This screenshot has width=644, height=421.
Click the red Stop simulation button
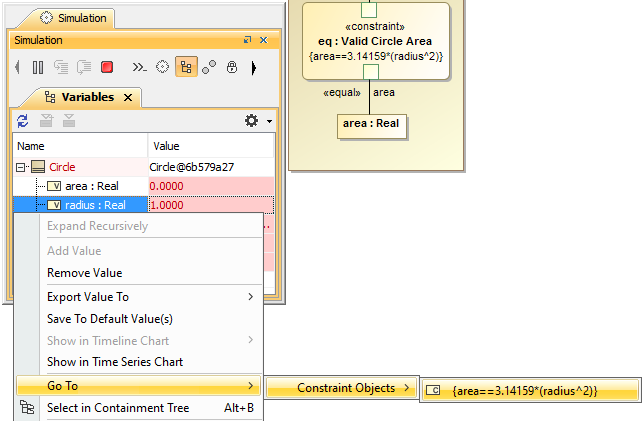107,67
